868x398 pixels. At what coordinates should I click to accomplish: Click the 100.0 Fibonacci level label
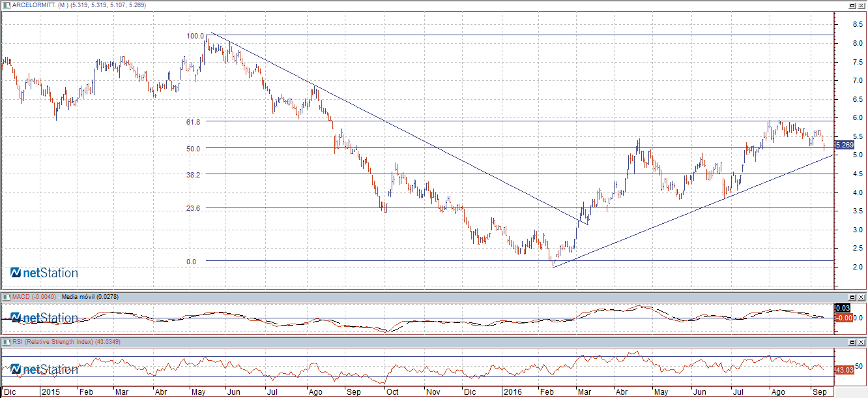pos(195,36)
